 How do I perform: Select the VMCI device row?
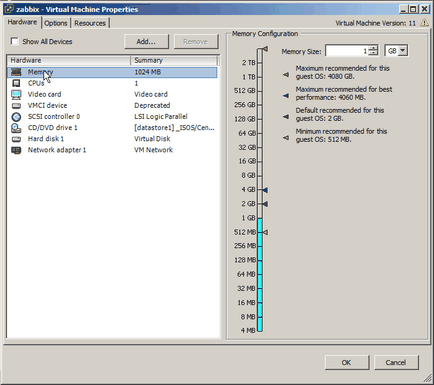point(112,106)
